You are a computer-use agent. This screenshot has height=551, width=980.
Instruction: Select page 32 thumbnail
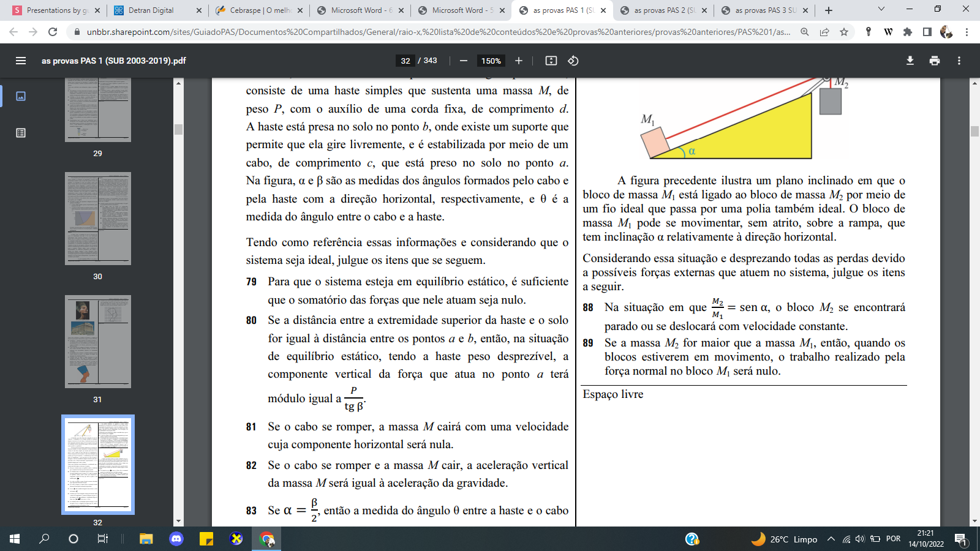(x=98, y=465)
